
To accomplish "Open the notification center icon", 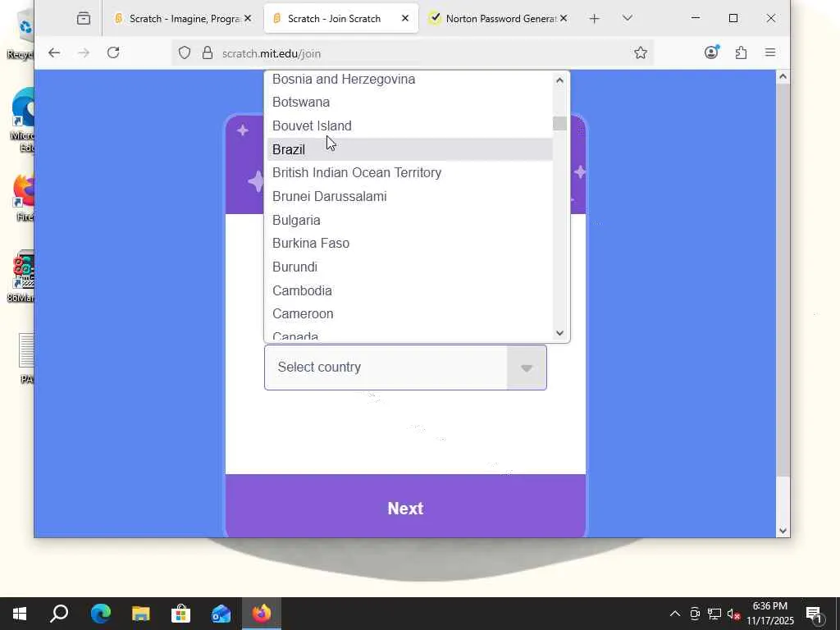I will pyautogui.click(x=815, y=614).
